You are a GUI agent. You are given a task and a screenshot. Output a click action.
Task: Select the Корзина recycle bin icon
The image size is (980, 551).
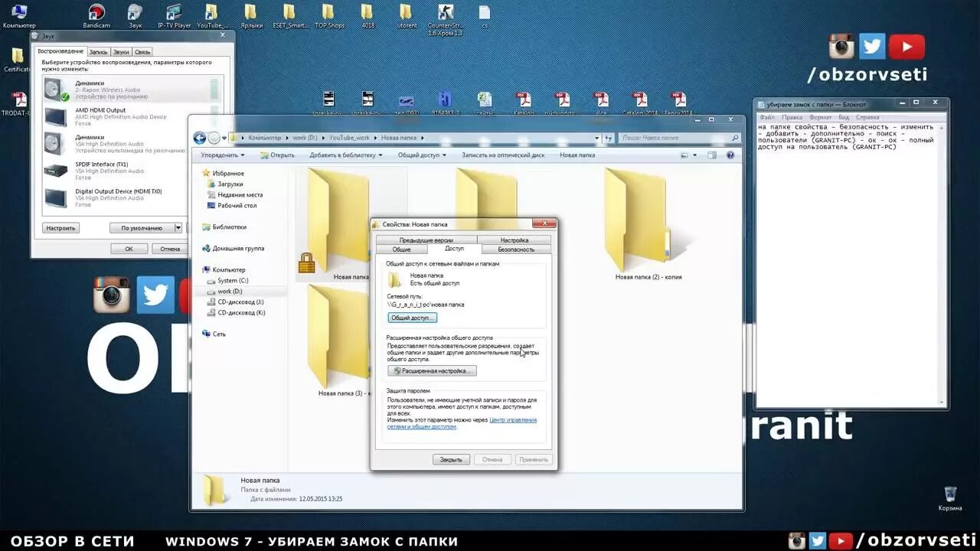click(950, 498)
